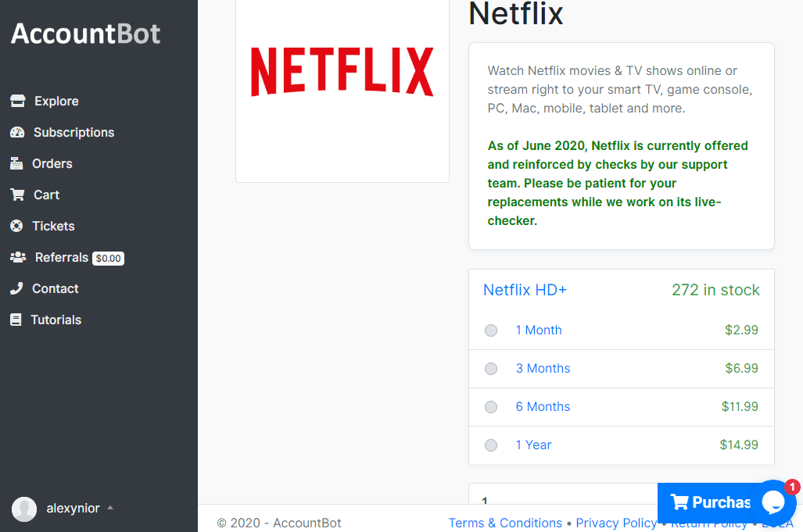The height and width of the screenshot is (532, 803).
Task: Select the 1 Month radio button
Action: tap(490, 330)
